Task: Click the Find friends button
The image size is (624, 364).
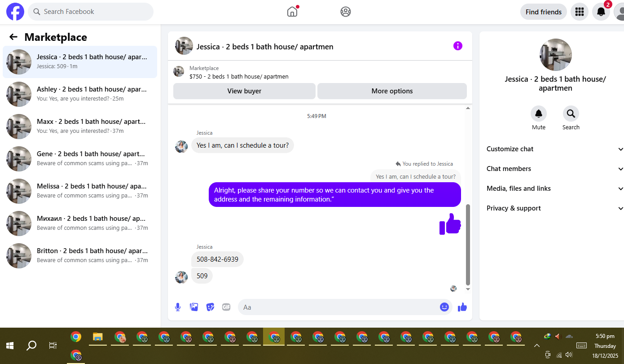Action: tap(544, 12)
